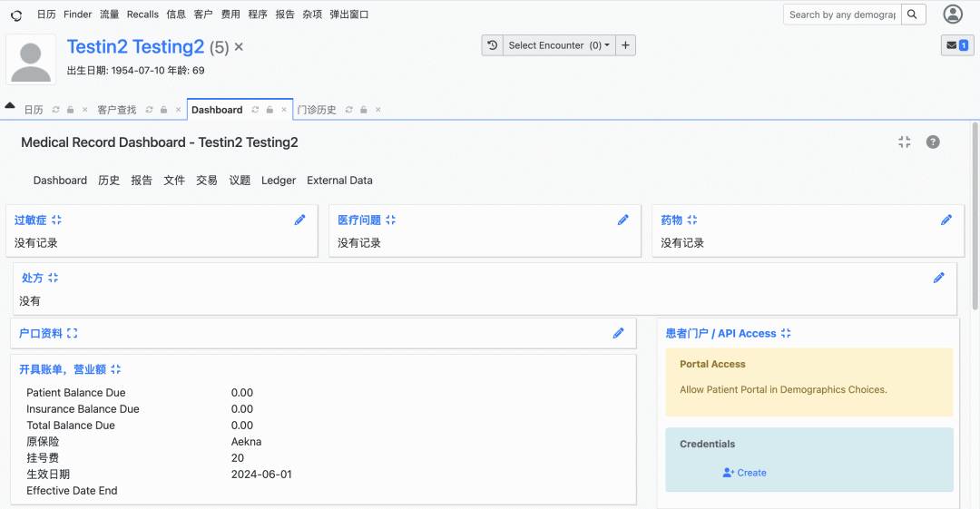Viewport: 980px width, 509px height.
Task: Click Create credentials link
Action: coord(744,473)
